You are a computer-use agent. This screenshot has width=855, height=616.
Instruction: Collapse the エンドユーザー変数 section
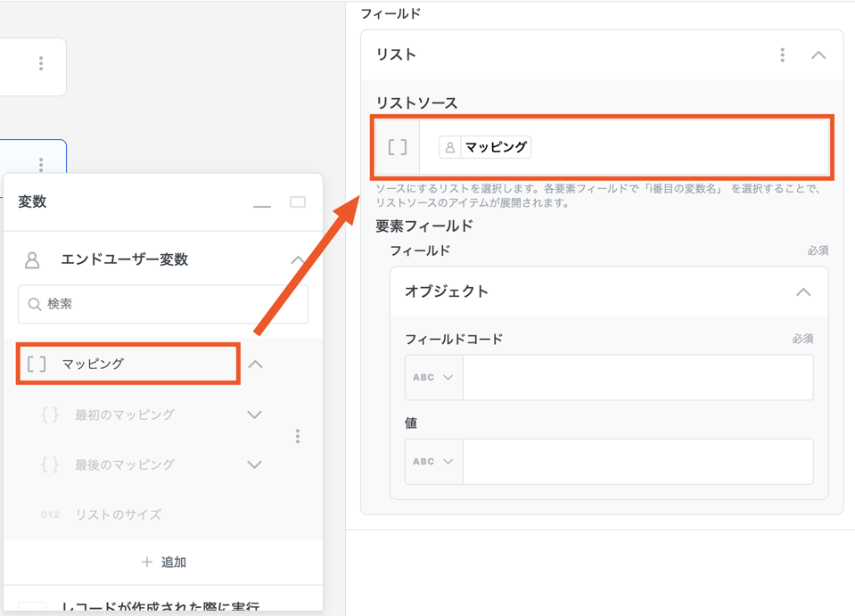tap(298, 260)
